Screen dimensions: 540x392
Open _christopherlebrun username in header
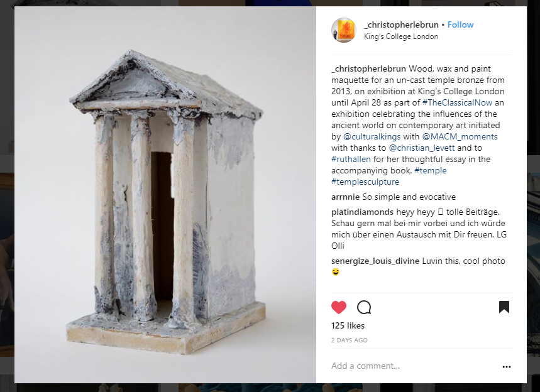[x=401, y=24]
